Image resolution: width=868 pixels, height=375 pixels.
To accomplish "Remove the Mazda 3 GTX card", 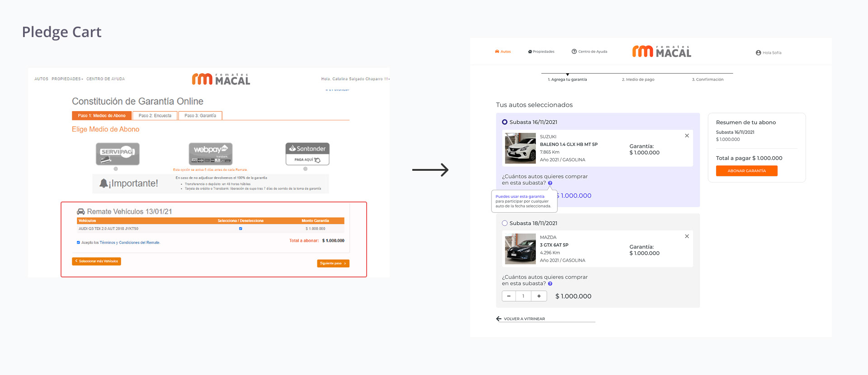I will 687,236.
